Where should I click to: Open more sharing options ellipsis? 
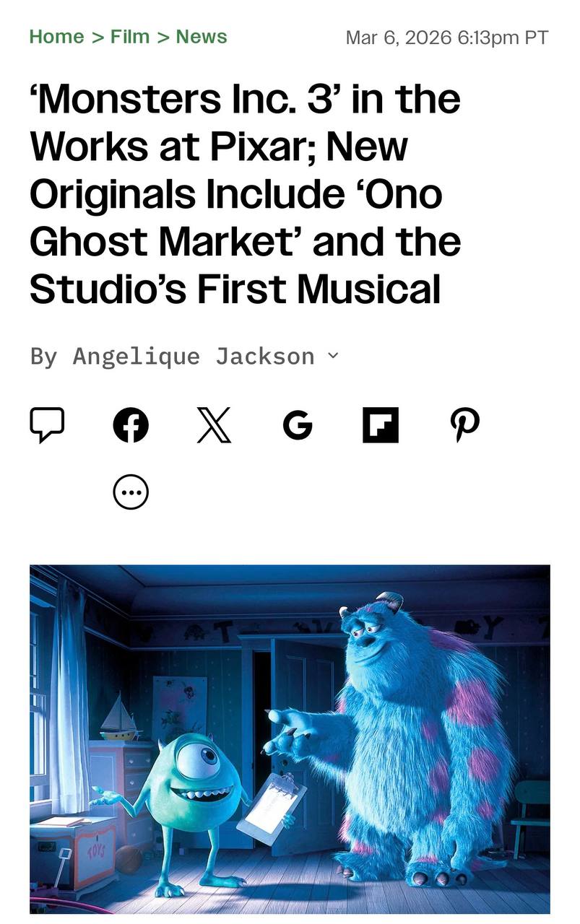[x=131, y=493]
